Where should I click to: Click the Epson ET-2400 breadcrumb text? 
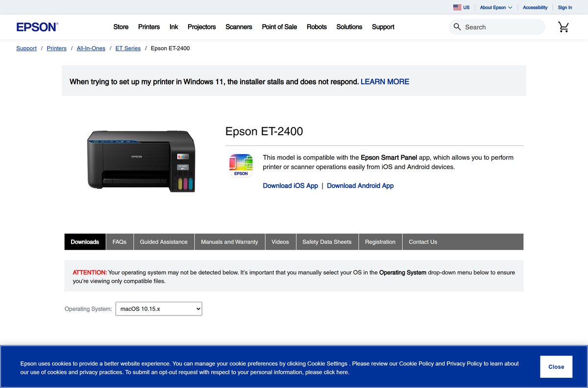click(x=170, y=48)
